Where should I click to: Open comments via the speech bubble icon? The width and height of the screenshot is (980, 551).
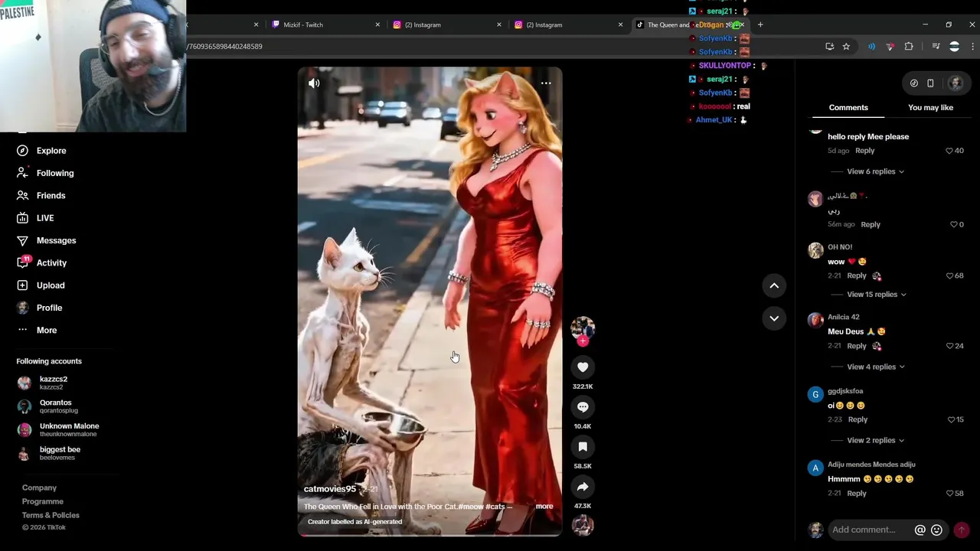click(x=583, y=407)
